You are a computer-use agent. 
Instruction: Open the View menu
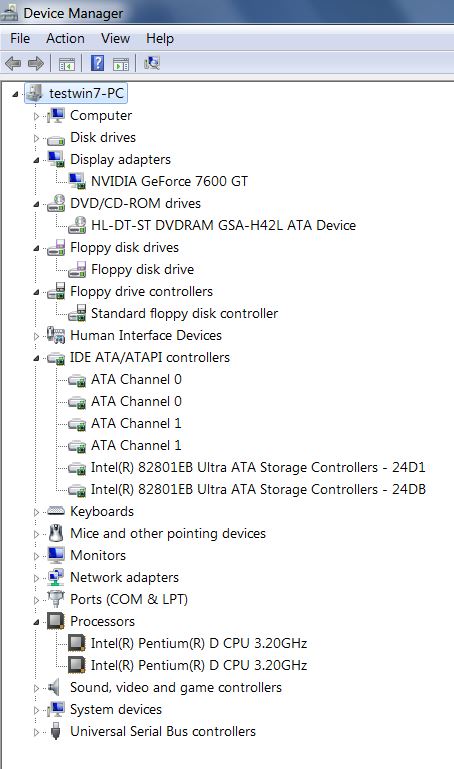tap(115, 38)
